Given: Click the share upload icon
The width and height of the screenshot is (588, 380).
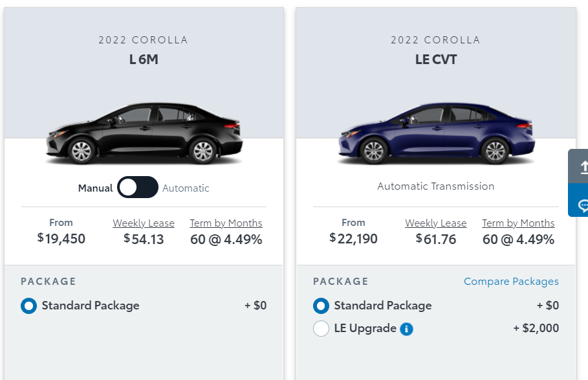Looking at the screenshot, I should click(583, 167).
